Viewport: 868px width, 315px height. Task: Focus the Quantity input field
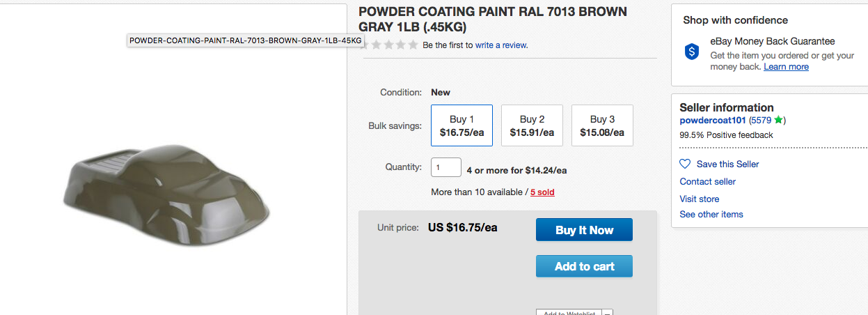click(x=445, y=168)
